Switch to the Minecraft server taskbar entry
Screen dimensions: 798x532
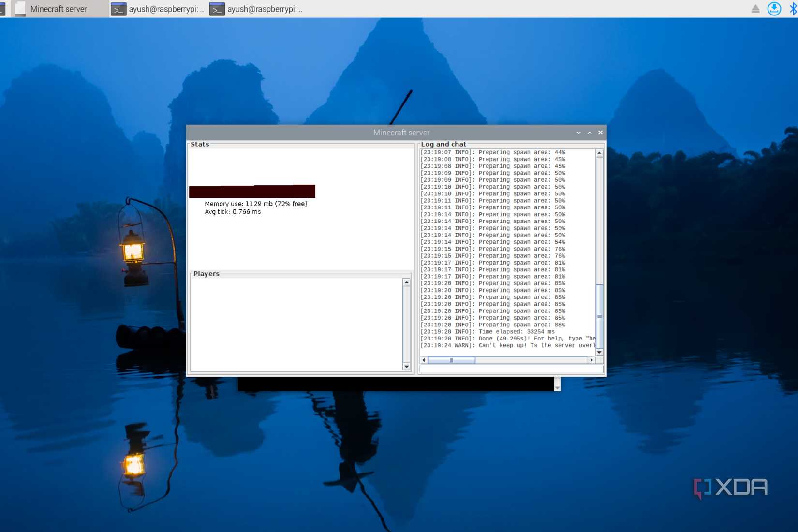[58, 8]
